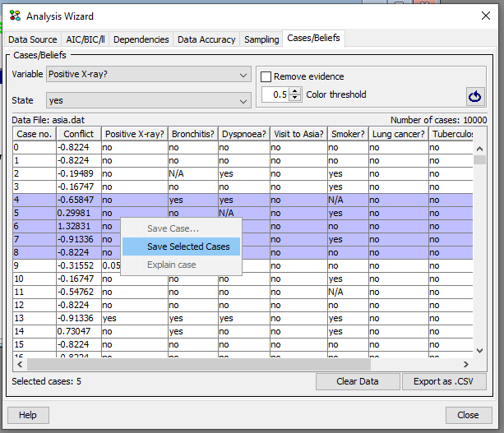
Task: Expand the State dropdown set to yes
Action: (149, 100)
